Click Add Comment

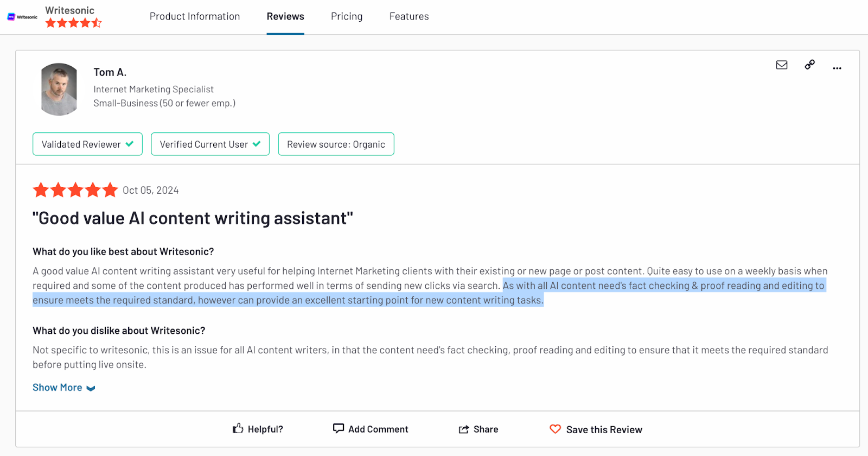click(371, 429)
